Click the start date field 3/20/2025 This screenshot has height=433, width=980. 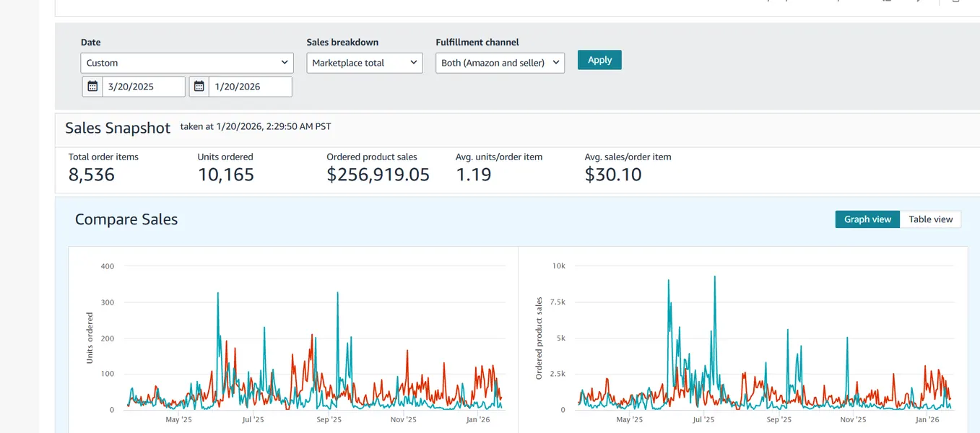point(144,87)
